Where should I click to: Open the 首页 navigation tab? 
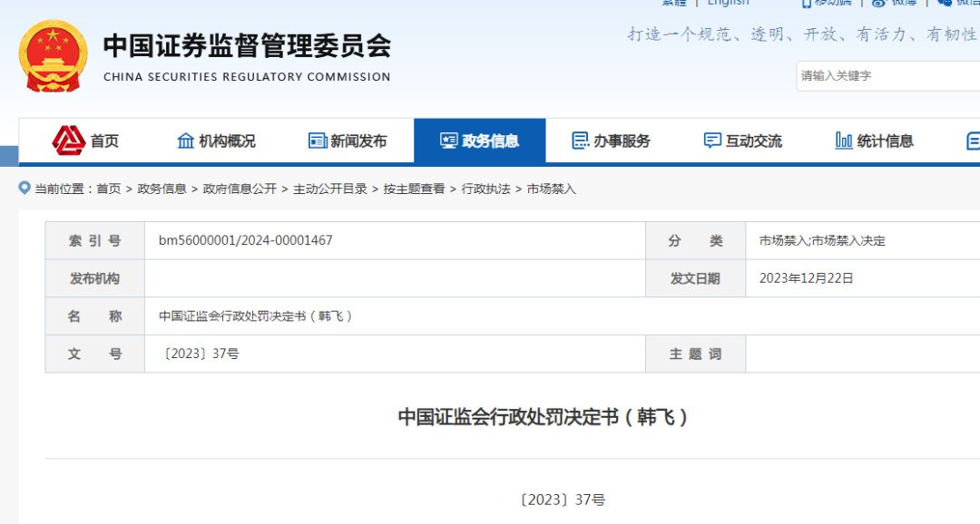pos(85,141)
